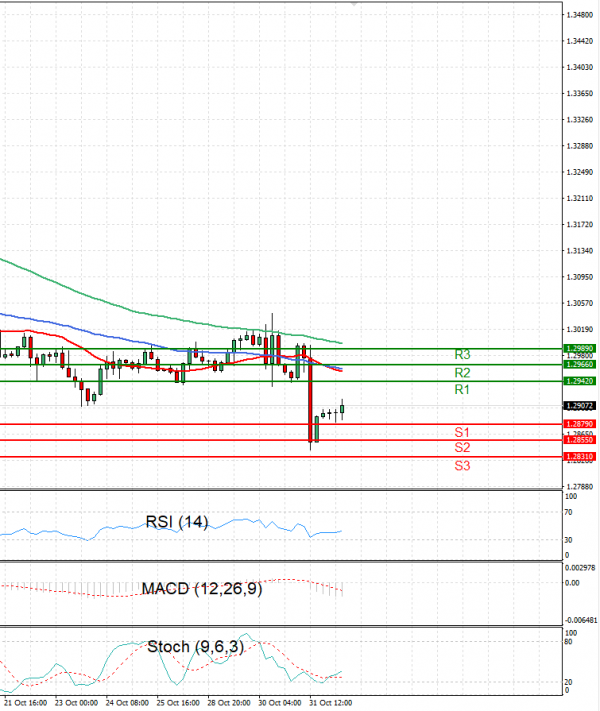Image resolution: width=600 pixels, height=711 pixels.
Task: Click the 1.34420 price axis value
Action: [580, 41]
